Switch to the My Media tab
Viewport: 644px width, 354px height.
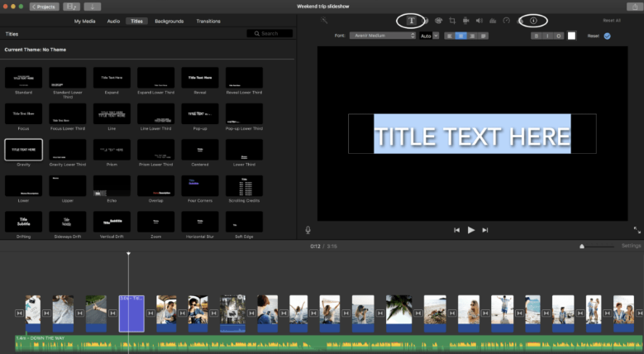coord(84,21)
